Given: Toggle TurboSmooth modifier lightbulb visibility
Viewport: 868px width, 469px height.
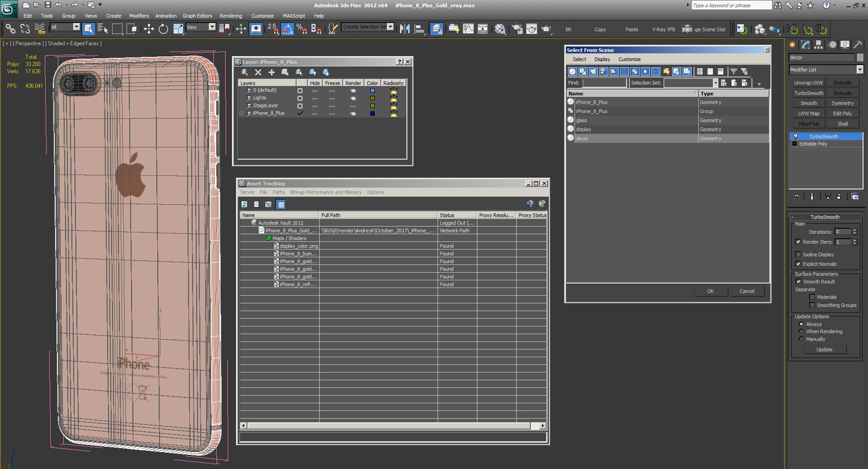Looking at the screenshot, I should pos(795,136).
